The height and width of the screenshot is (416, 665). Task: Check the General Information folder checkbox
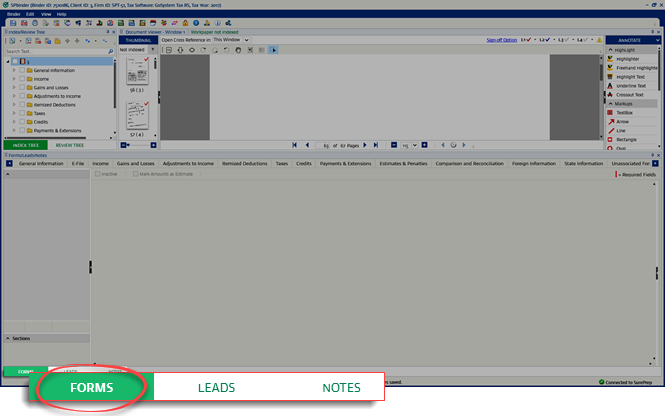click(x=22, y=70)
